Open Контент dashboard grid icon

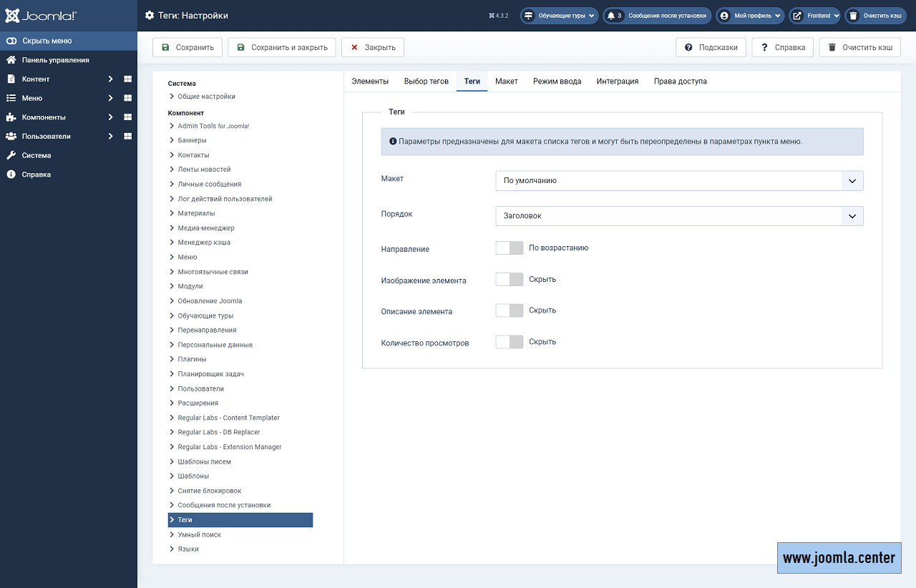pos(127,79)
